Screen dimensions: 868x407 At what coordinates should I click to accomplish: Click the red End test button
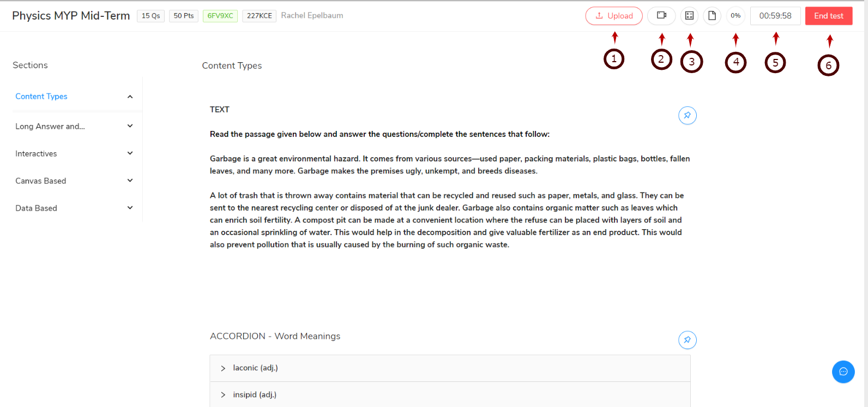coord(829,16)
